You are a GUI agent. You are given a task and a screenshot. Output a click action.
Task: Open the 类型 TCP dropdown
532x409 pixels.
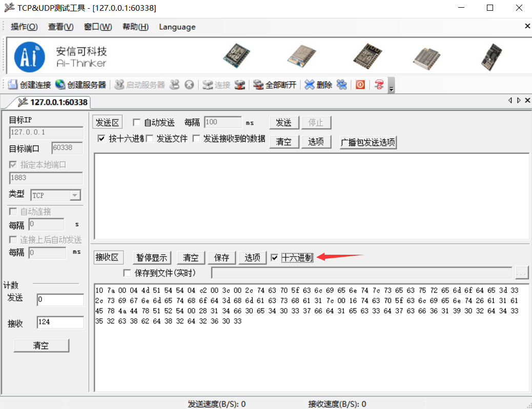(75, 195)
